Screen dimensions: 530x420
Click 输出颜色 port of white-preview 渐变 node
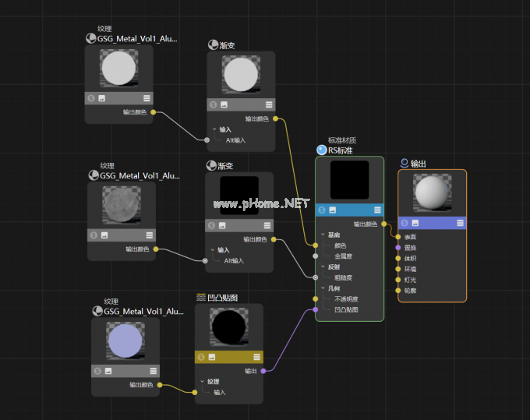point(275,118)
